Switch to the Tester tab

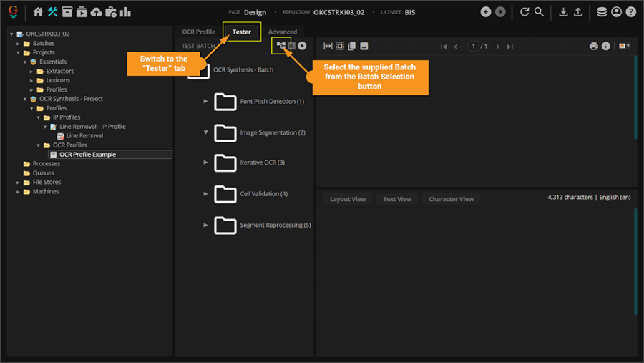point(242,32)
